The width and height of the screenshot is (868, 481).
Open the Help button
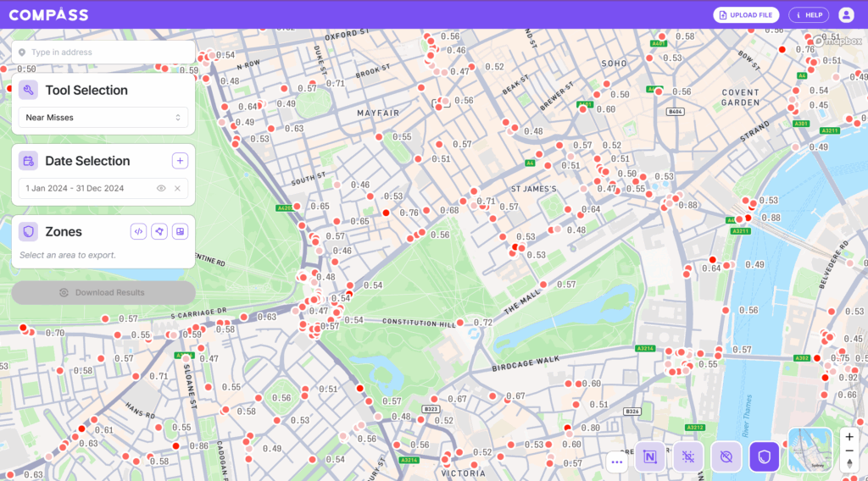(809, 14)
